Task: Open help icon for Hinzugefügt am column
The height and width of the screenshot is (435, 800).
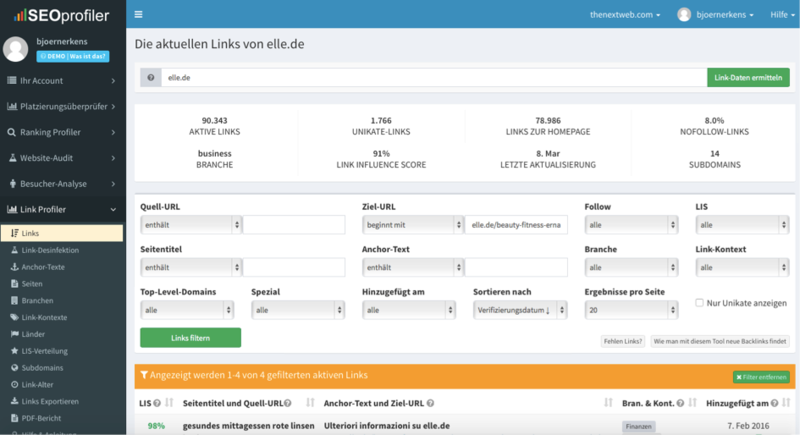Action: coord(774,403)
